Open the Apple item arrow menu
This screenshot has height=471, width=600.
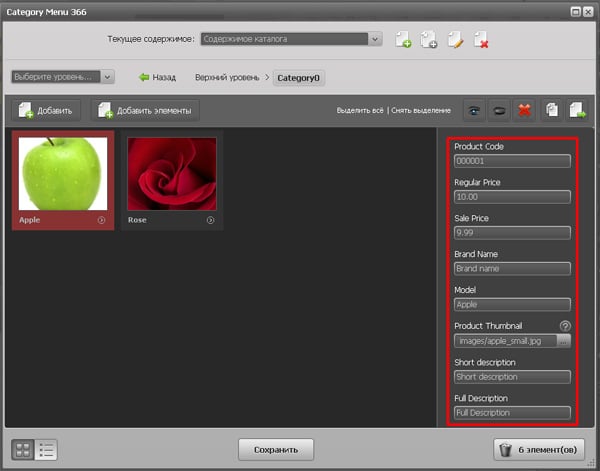coord(101,220)
